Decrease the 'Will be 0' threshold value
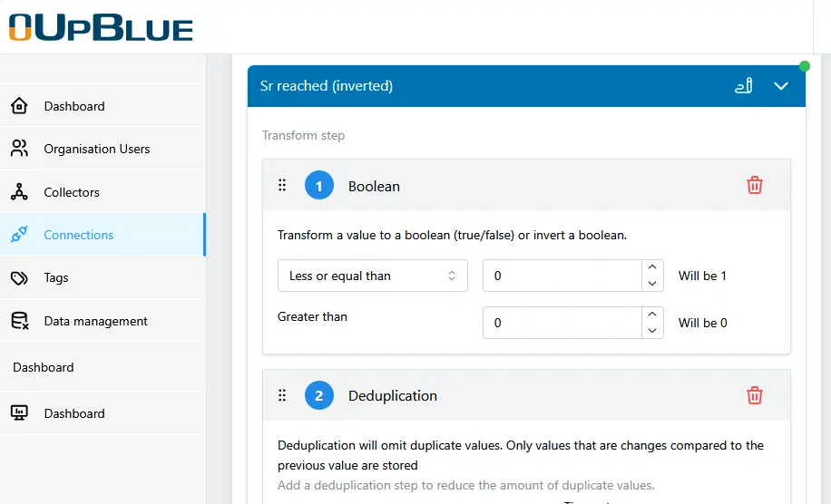Screen dimensions: 831x504 tap(651, 331)
